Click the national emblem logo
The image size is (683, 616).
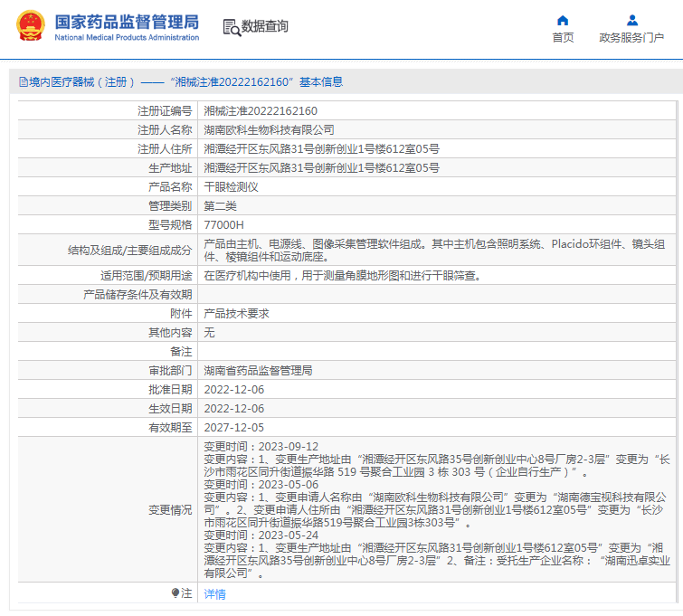click(31, 25)
